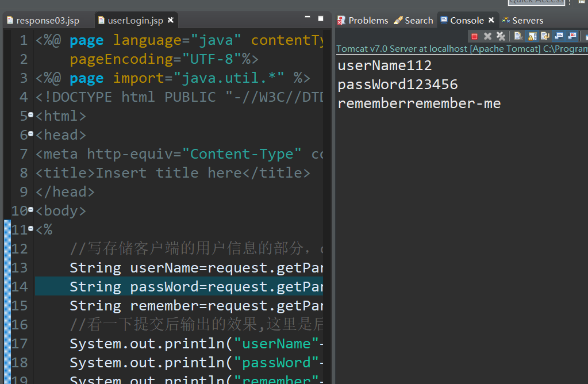Image resolution: width=588 pixels, height=384 pixels.
Task: Select the userLogin.jsp editor tab
Action: click(x=135, y=20)
